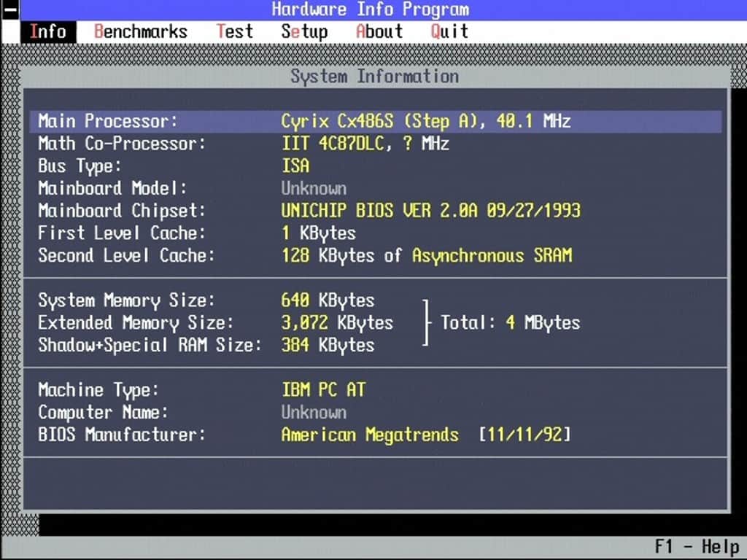The image size is (747, 560).
Task: Select the Main Processor row label
Action: [x=108, y=121]
